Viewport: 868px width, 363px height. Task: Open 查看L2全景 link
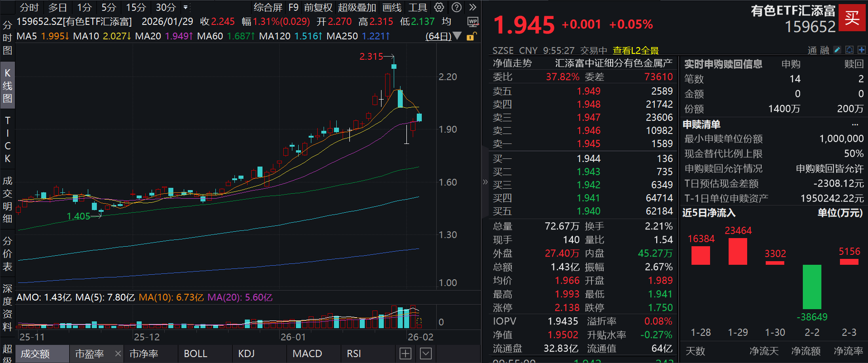(635, 50)
